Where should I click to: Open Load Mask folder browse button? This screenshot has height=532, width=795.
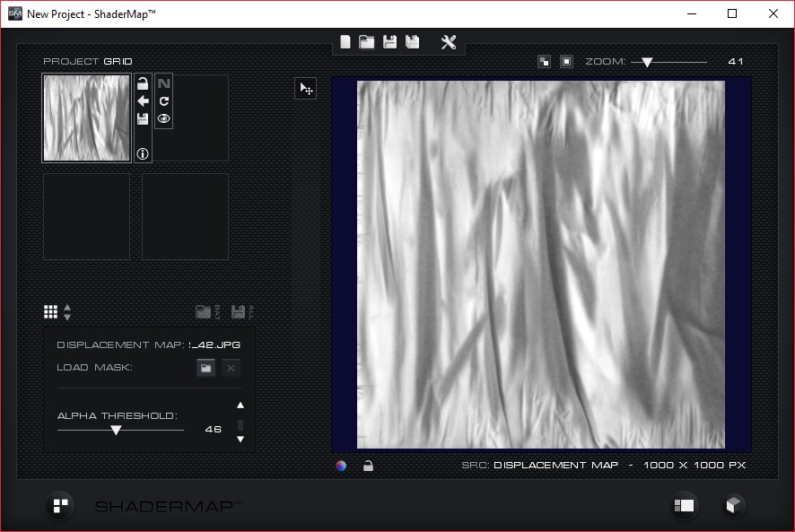coord(205,368)
